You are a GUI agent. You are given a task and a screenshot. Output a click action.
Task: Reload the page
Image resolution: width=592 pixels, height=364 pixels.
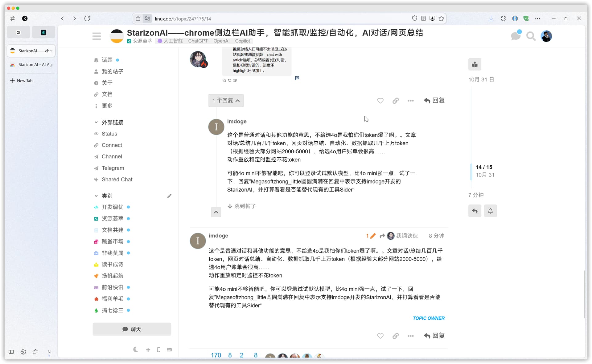pyautogui.click(x=87, y=18)
